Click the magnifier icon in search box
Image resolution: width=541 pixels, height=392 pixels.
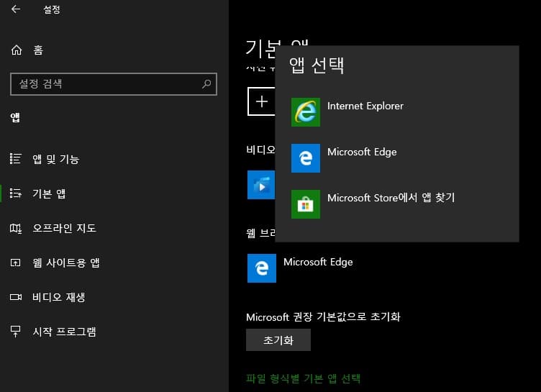click(206, 84)
